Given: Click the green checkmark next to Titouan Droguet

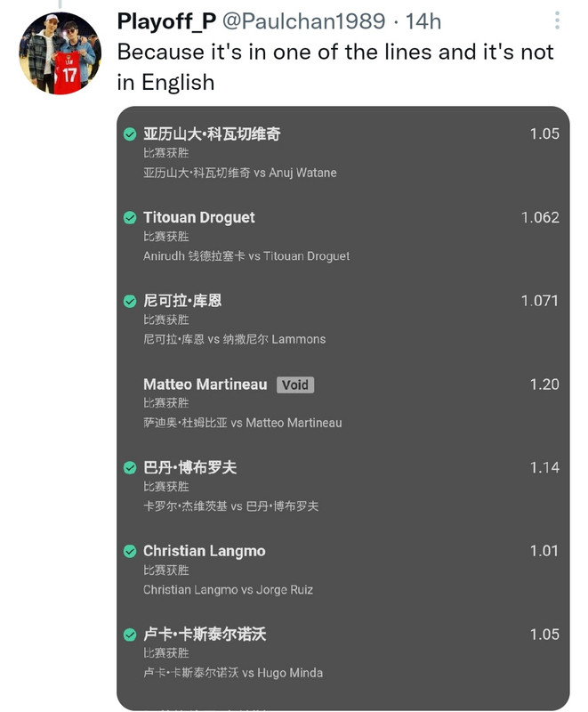Looking at the screenshot, I should click(x=130, y=218).
